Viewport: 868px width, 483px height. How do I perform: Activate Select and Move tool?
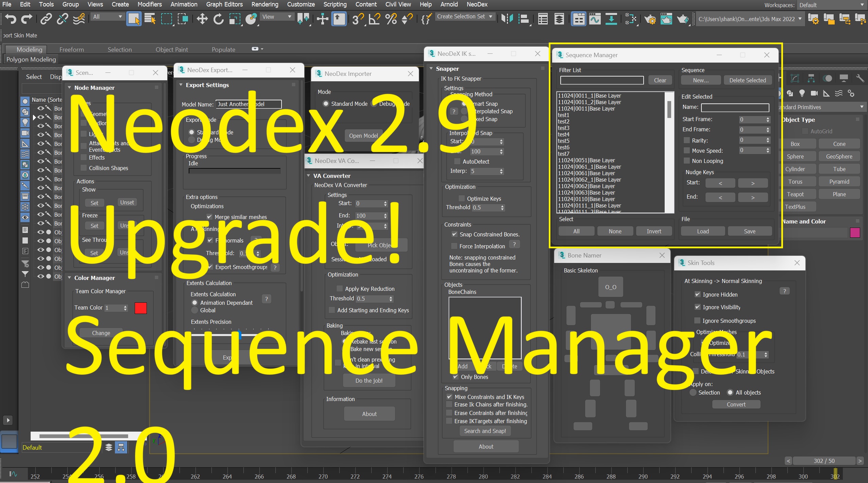pyautogui.click(x=202, y=19)
